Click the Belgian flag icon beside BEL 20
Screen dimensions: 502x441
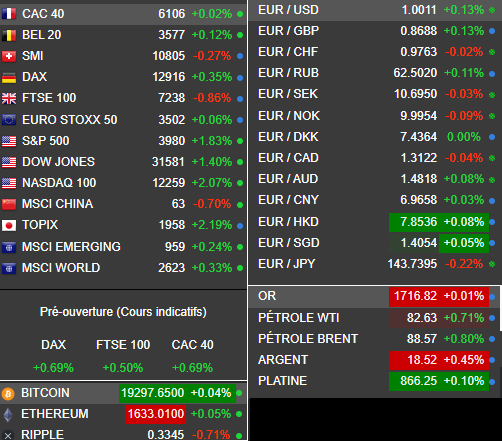(x=9, y=35)
